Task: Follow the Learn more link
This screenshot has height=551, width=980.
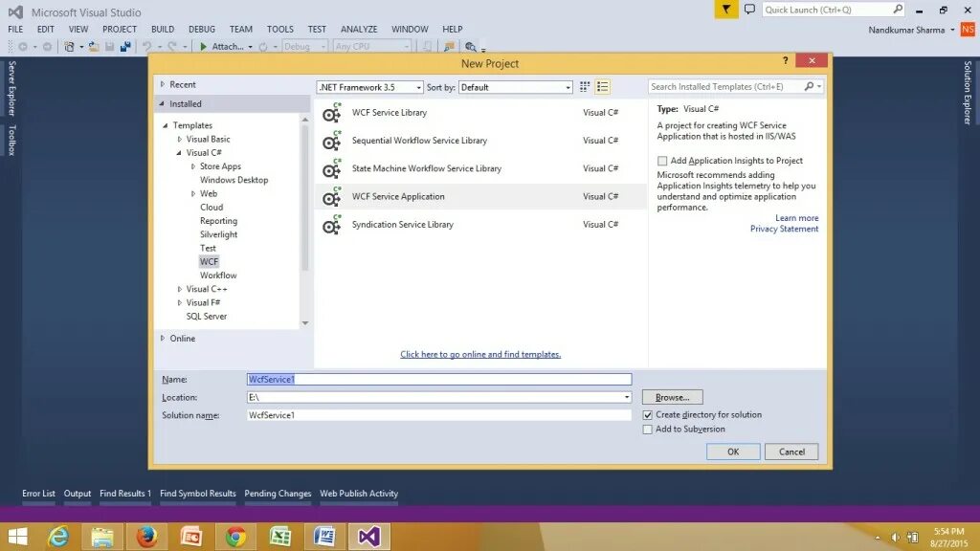Action: tap(797, 218)
